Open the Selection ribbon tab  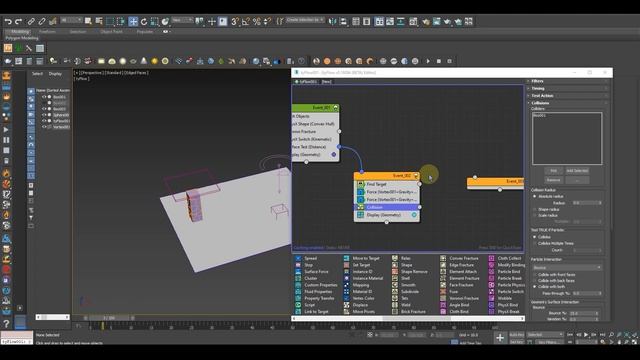[78, 31]
